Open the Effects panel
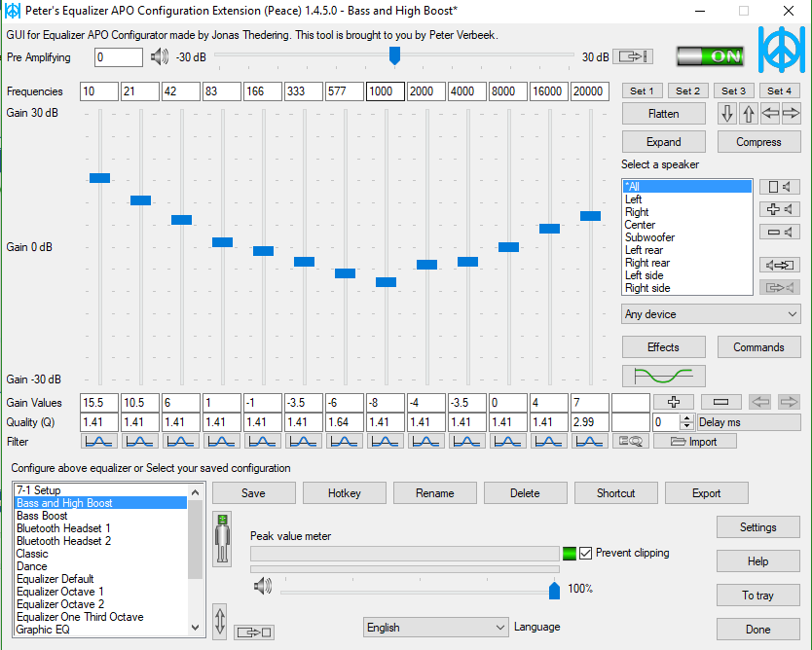 tap(663, 347)
